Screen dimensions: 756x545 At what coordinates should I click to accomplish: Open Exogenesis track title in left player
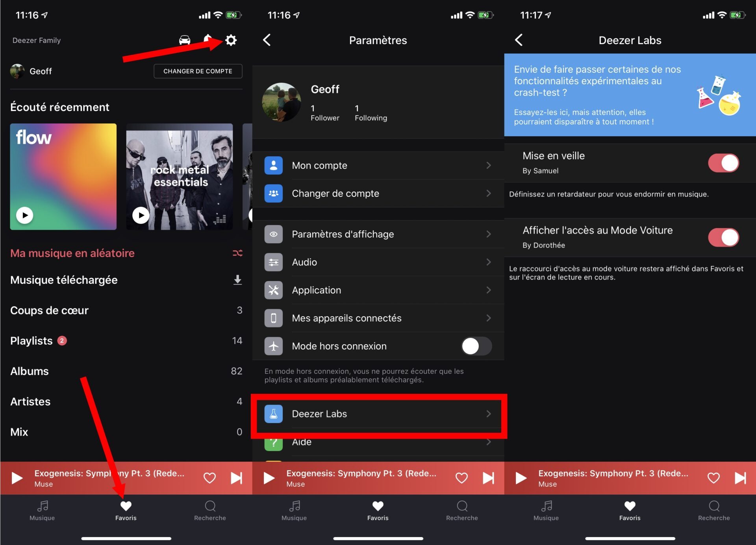tap(109, 473)
